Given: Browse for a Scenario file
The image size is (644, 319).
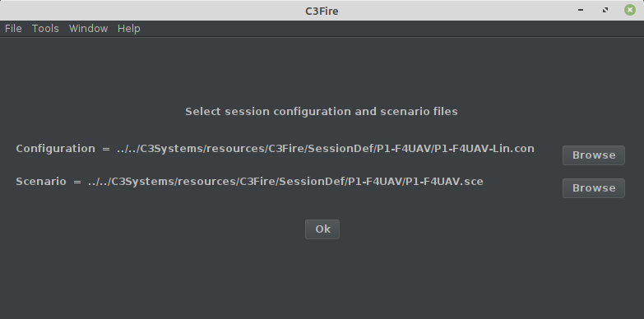Looking at the screenshot, I should coord(594,188).
